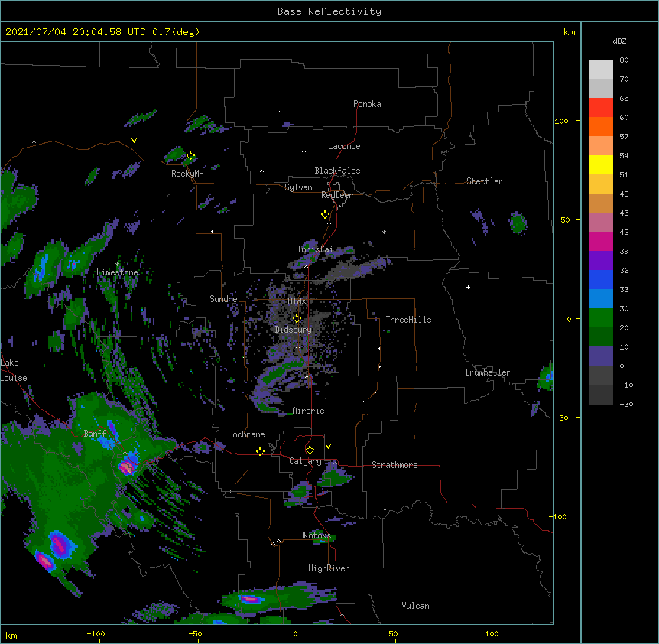Click the yellow marker south of RedDeer

coord(325,214)
